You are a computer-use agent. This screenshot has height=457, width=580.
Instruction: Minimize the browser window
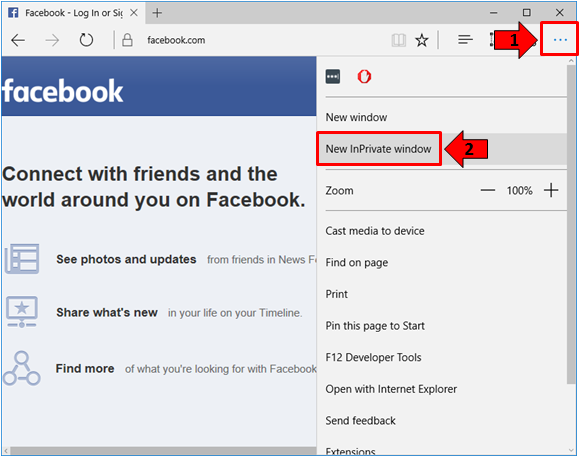tap(493, 13)
